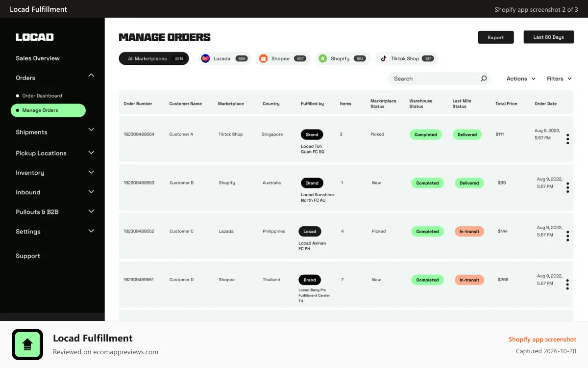The image size is (588, 368).
Task: Open the Support page
Action: pyautogui.click(x=28, y=256)
